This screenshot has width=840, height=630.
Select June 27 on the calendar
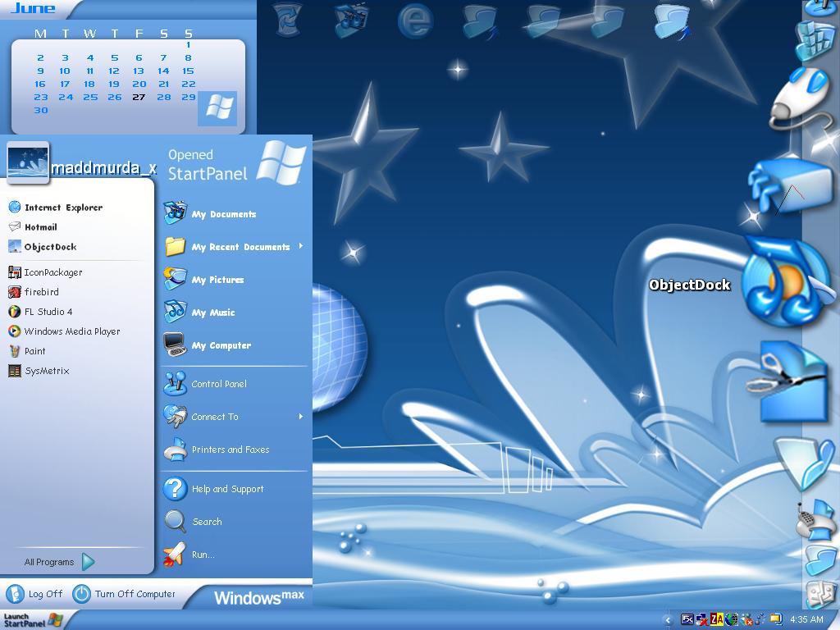[x=139, y=97]
